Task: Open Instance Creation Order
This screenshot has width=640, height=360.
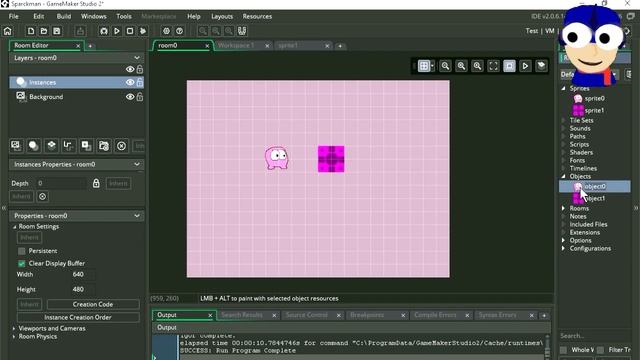Action: [x=78, y=318]
